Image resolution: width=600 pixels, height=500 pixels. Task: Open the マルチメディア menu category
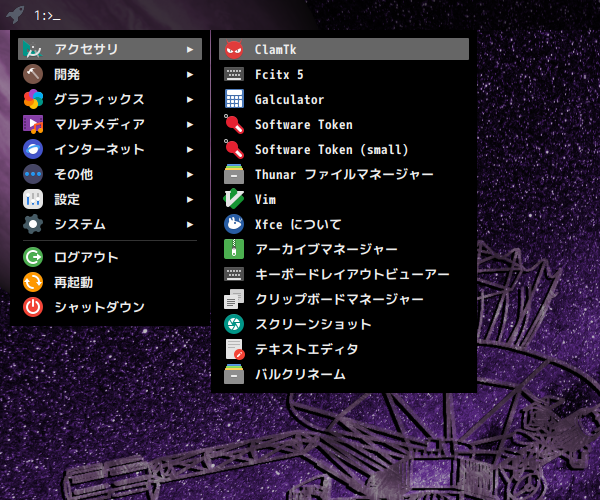tap(110, 124)
